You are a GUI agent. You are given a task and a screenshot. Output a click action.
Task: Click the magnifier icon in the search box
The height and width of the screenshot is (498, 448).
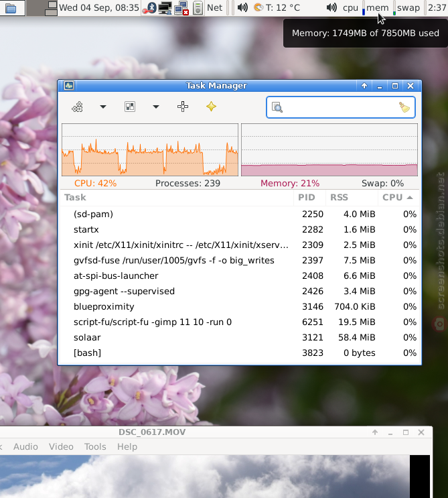pos(277,107)
